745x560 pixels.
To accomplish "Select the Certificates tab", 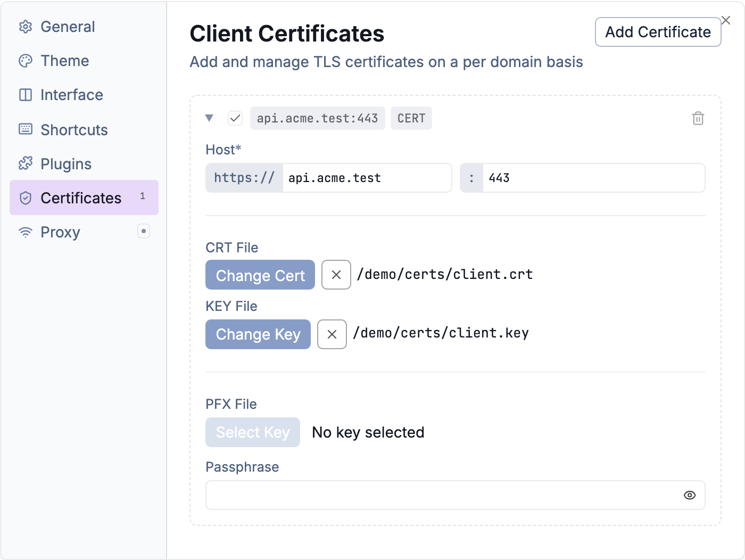I will 84,197.
